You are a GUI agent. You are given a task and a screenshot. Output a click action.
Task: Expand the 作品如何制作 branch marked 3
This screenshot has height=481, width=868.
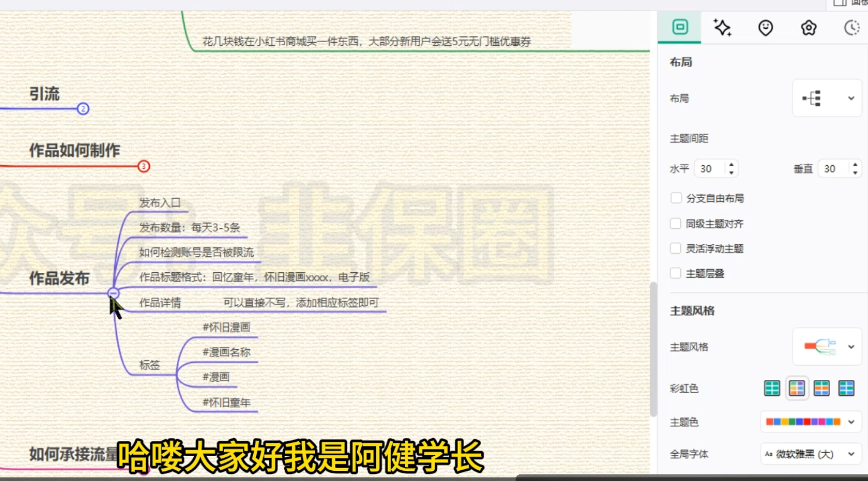tap(143, 166)
